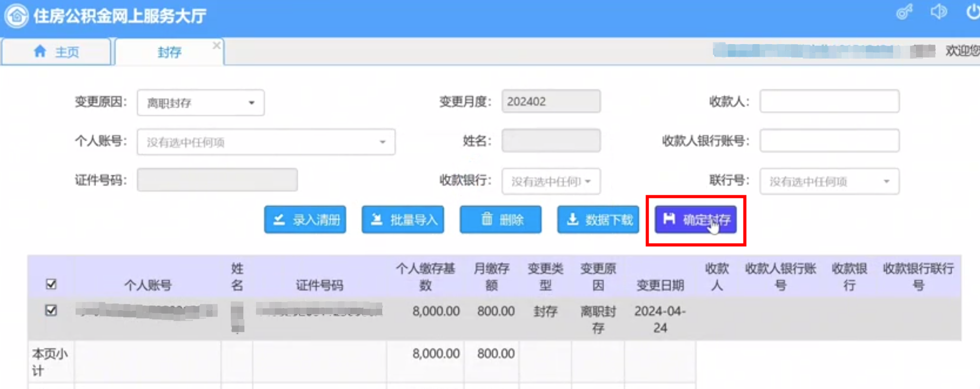The width and height of the screenshot is (980, 389).
Task: Click the 变更月度 field showing 202402
Action: pyautogui.click(x=551, y=101)
